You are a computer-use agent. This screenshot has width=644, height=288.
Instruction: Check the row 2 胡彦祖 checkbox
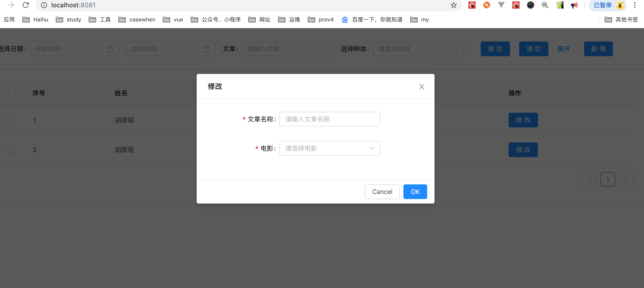click(x=11, y=150)
